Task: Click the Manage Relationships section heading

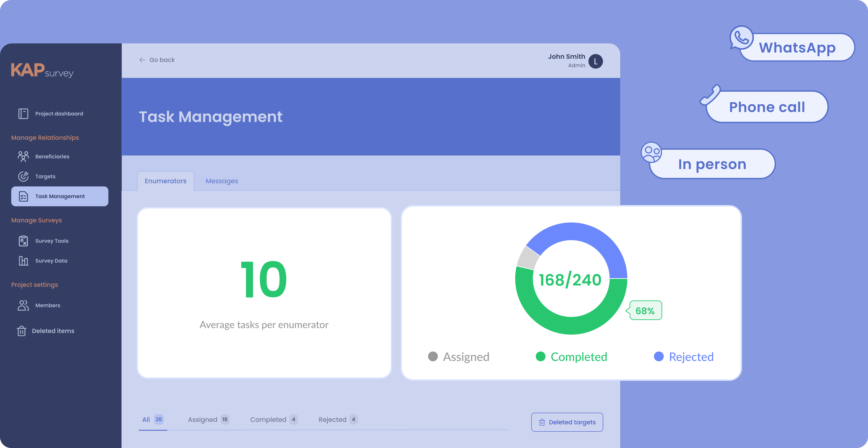Action: [x=45, y=138]
